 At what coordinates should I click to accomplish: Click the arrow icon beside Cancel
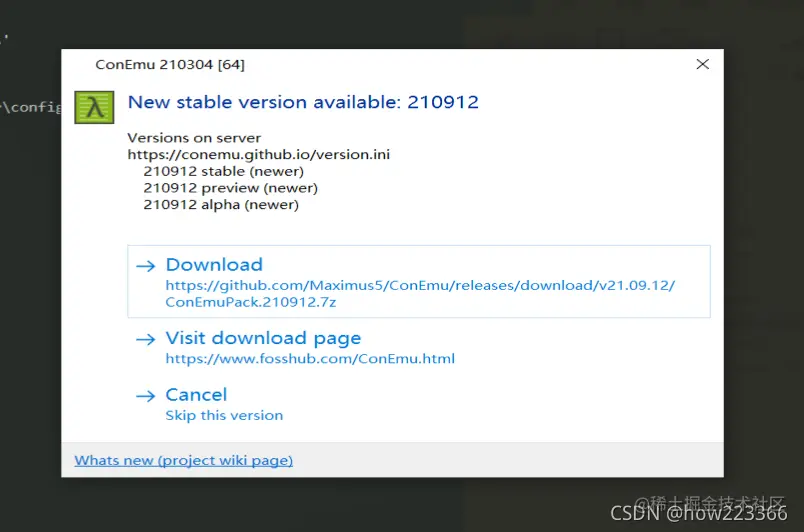[146, 396]
